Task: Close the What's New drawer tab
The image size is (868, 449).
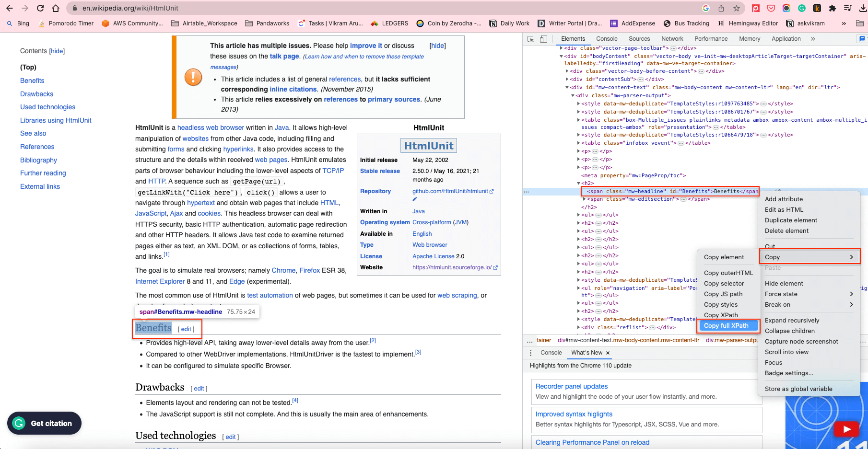Action: (x=608, y=353)
